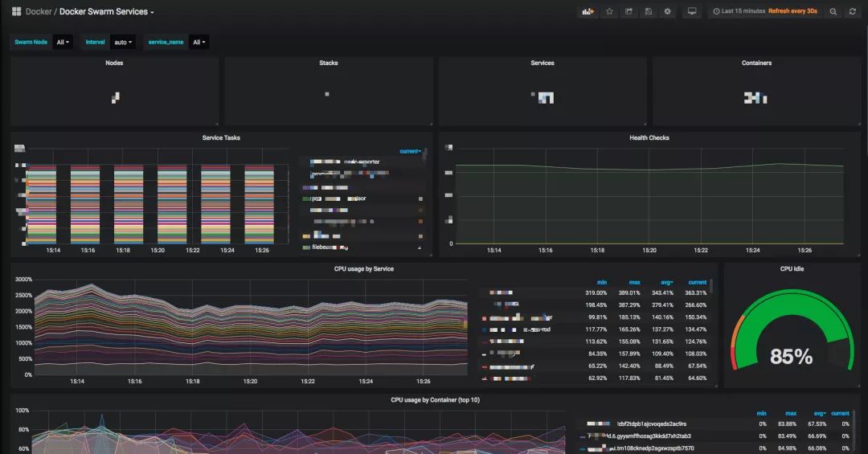Open the interval auto dropdown
868x454 pixels.
123,42
